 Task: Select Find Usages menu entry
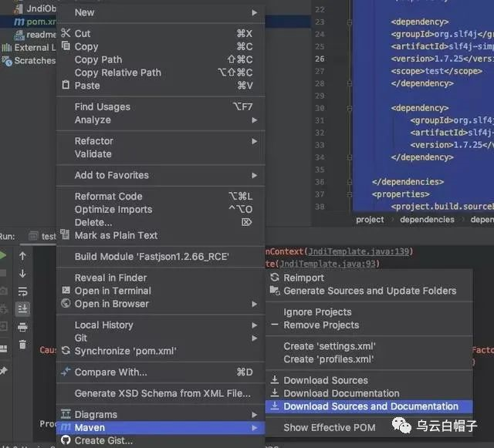161,106
